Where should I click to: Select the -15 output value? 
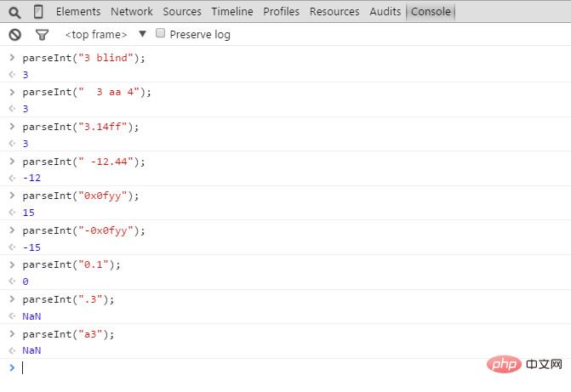[x=31, y=247]
